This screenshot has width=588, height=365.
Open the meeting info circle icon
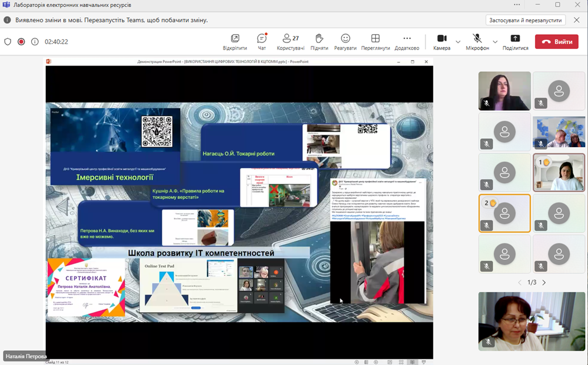[35, 42]
